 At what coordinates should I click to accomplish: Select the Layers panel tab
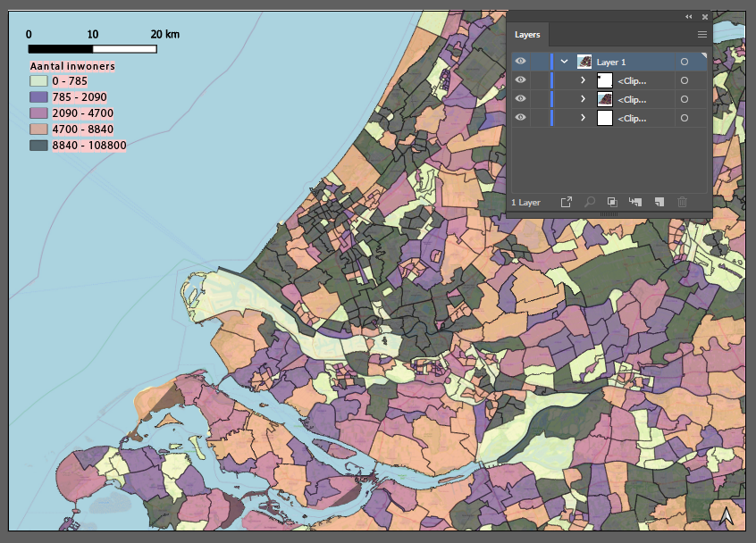point(527,35)
